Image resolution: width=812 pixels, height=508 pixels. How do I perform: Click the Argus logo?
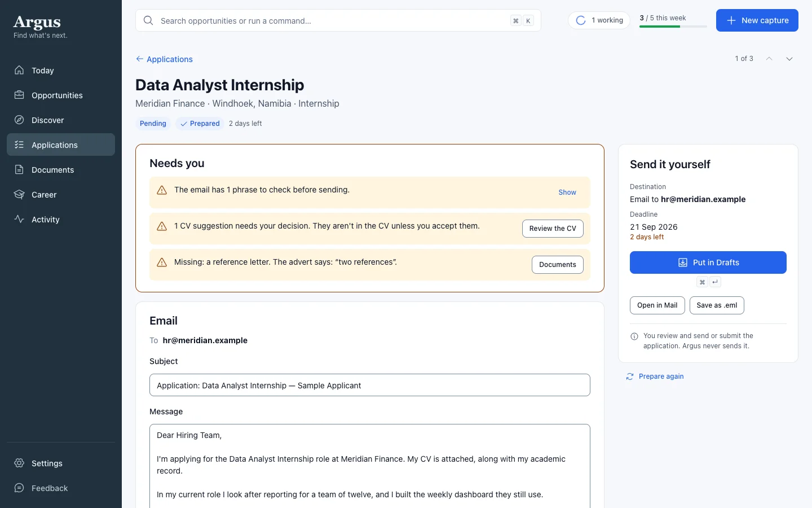[37, 22]
